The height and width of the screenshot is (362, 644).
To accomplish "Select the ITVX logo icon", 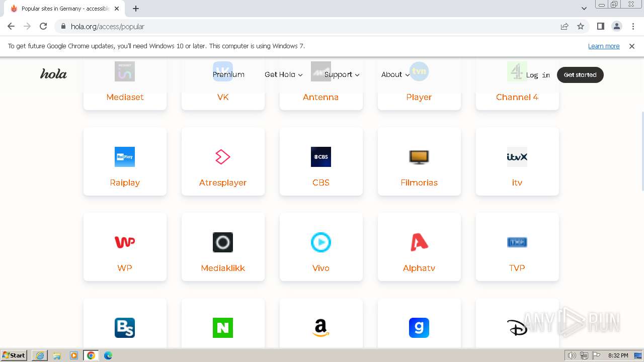I will [x=517, y=157].
